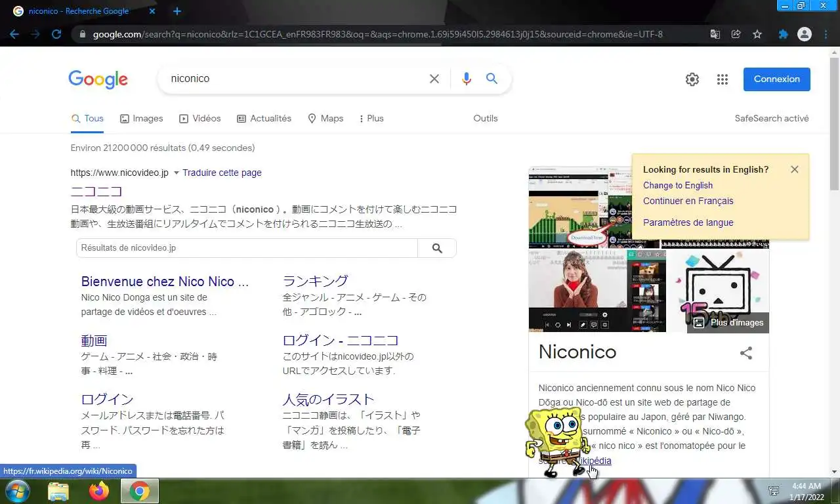The width and height of the screenshot is (840, 504).
Task: Select the Tous search tab
Action: pyautogui.click(x=87, y=118)
